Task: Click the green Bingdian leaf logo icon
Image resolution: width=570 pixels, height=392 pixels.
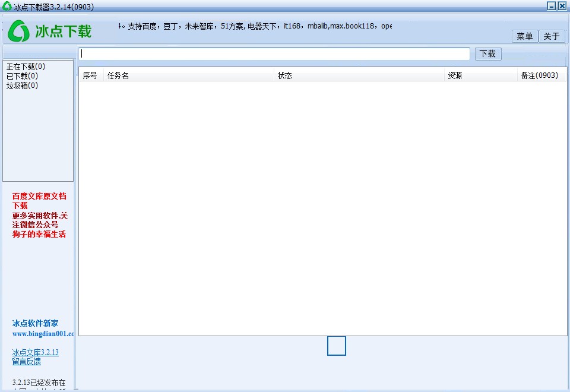Action: coord(20,30)
